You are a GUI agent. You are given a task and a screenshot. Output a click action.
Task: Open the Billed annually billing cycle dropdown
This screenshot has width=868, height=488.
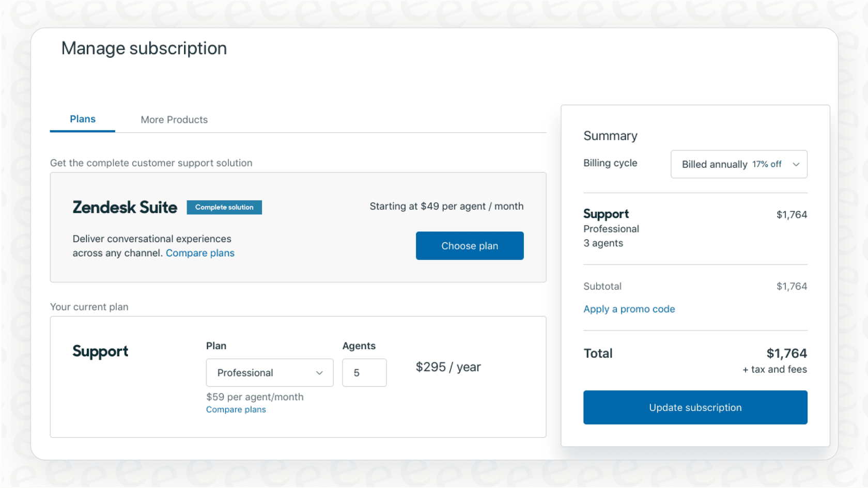coord(738,164)
